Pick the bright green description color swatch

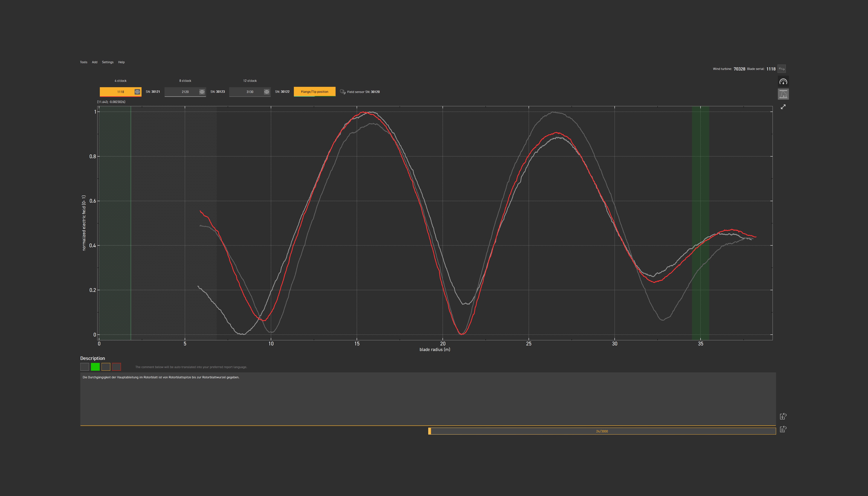click(95, 367)
